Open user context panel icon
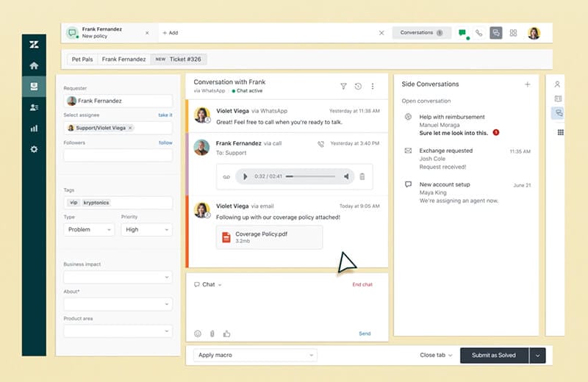The width and height of the screenshot is (588, 382). click(557, 84)
